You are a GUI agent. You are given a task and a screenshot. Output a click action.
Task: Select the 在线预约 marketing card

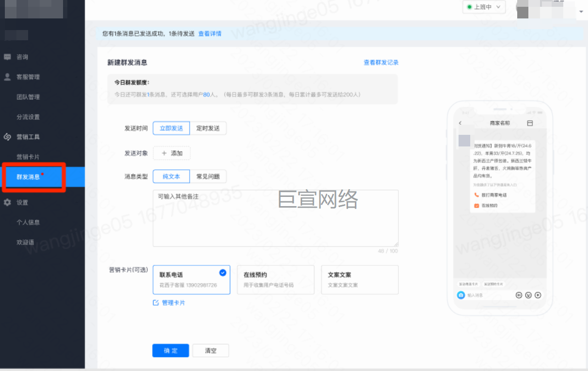pyautogui.click(x=275, y=279)
